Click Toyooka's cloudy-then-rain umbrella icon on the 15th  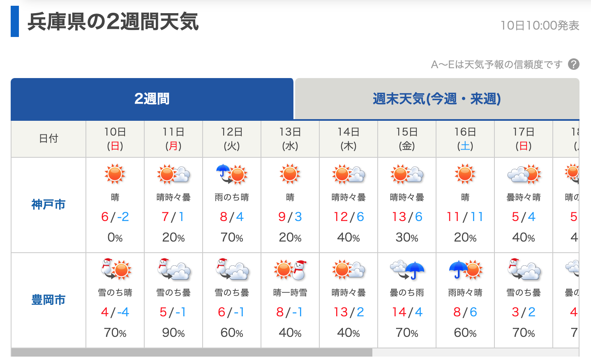pyautogui.click(x=407, y=270)
